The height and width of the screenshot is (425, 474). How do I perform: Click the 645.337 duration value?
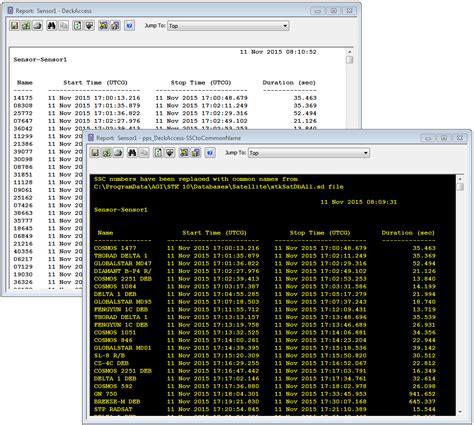422,401
